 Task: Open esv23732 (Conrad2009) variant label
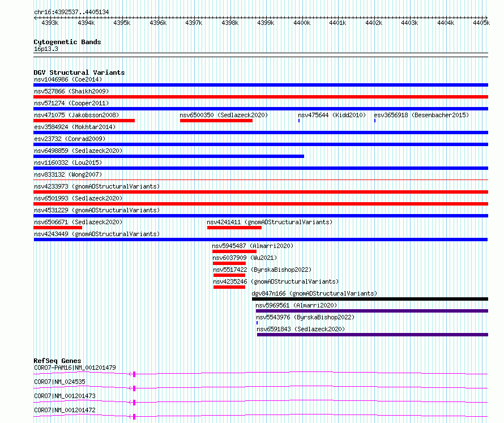pos(70,139)
